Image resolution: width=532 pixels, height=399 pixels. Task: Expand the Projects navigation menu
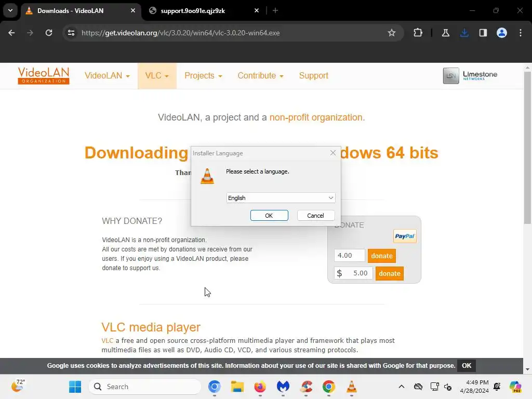click(203, 76)
